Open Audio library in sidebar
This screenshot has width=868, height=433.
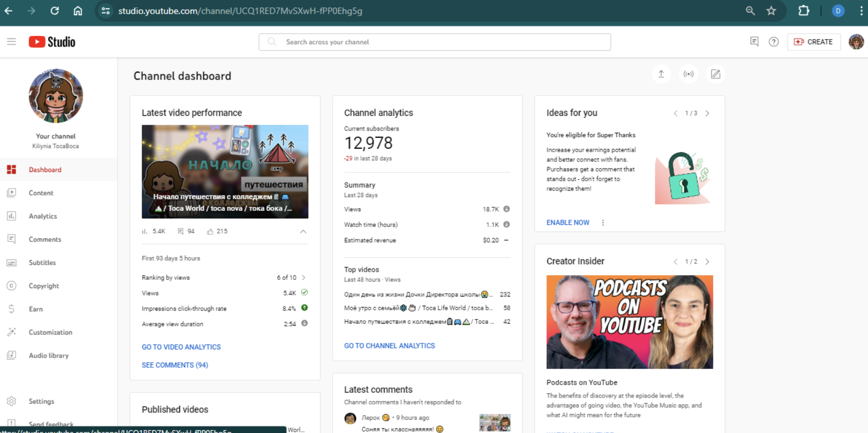coord(58,355)
